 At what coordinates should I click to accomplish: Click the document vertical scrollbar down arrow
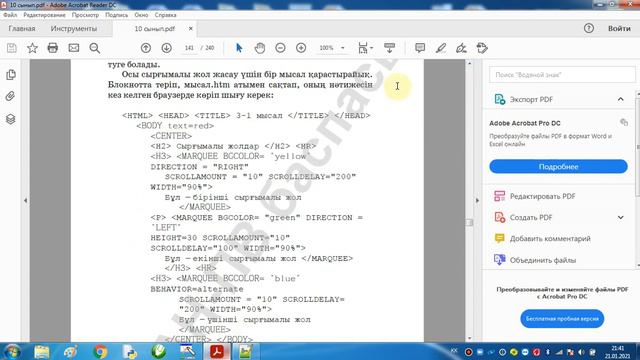(469, 338)
